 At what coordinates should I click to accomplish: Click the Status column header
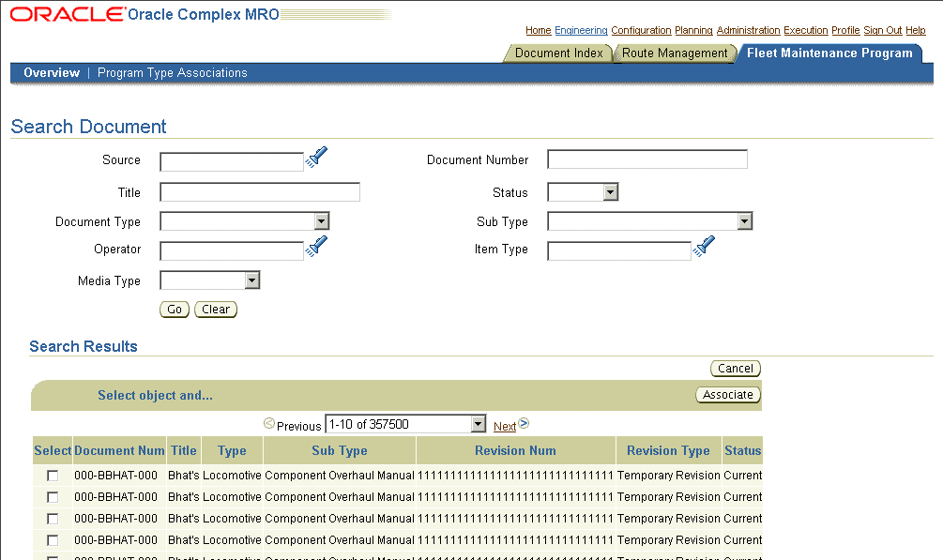pyautogui.click(x=743, y=450)
